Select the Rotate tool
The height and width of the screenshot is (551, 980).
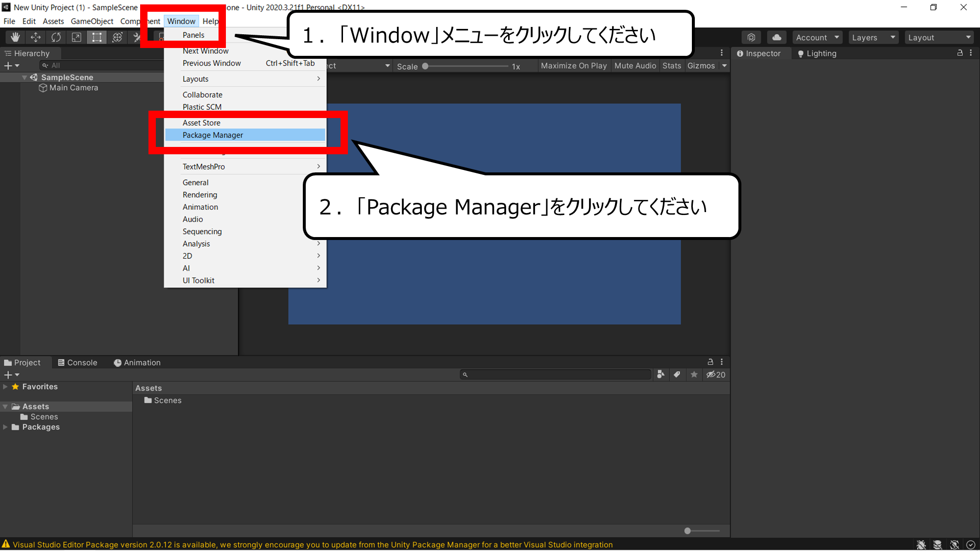pyautogui.click(x=56, y=37)
